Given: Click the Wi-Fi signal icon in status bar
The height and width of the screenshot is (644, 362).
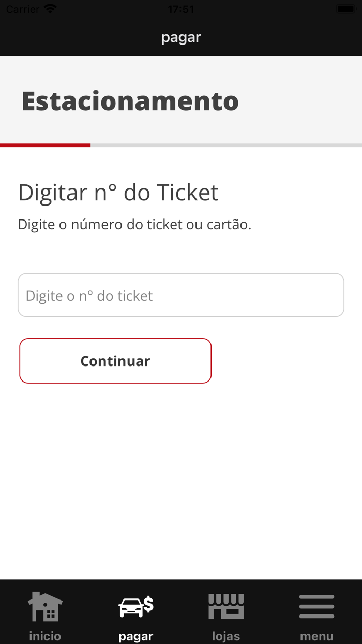Looking at the screenshot, I should 50,9.
